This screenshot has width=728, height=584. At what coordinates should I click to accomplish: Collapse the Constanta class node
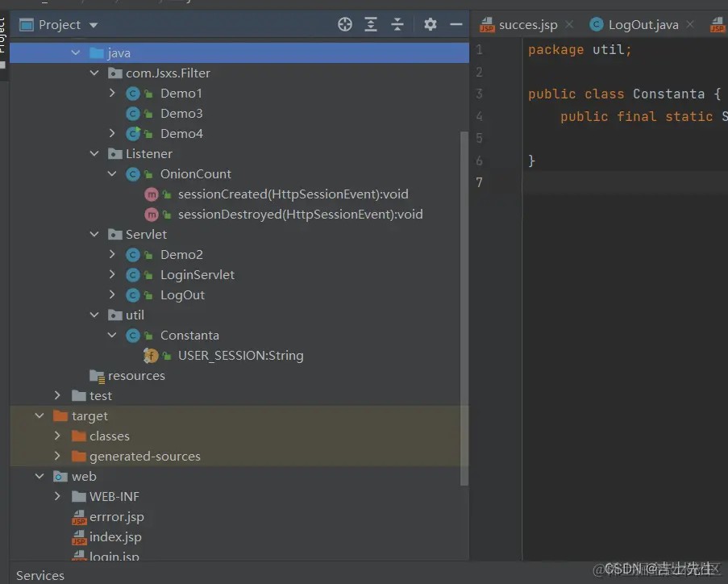[112, 335]
